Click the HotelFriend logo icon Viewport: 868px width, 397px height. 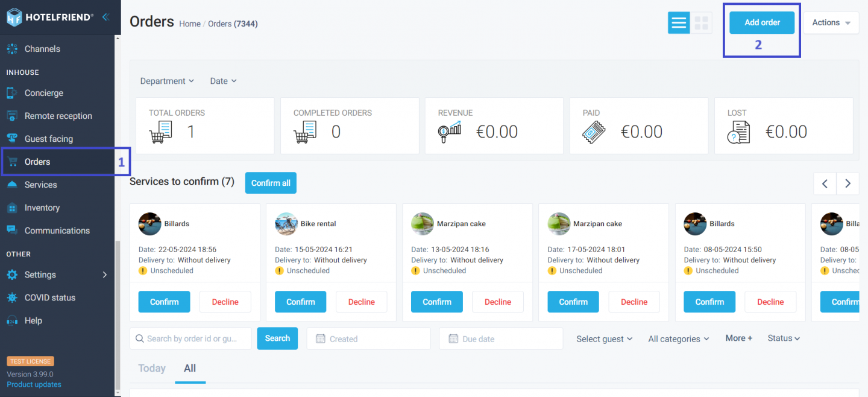14,17
